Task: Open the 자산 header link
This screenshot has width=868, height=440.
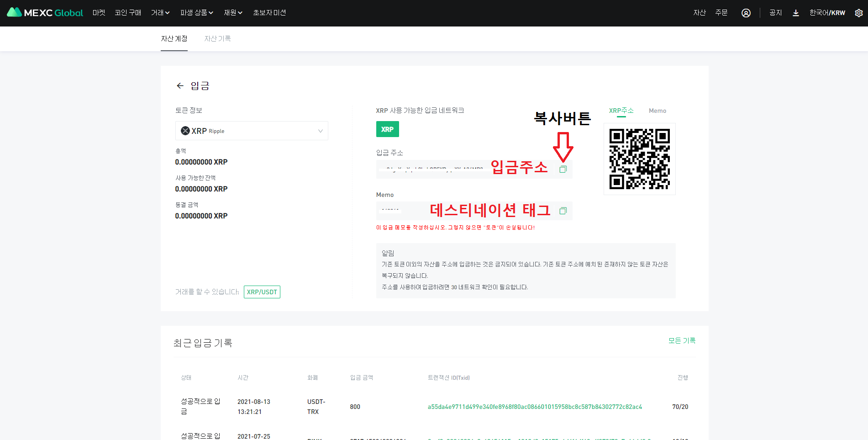Action: (x=700, y=13)
